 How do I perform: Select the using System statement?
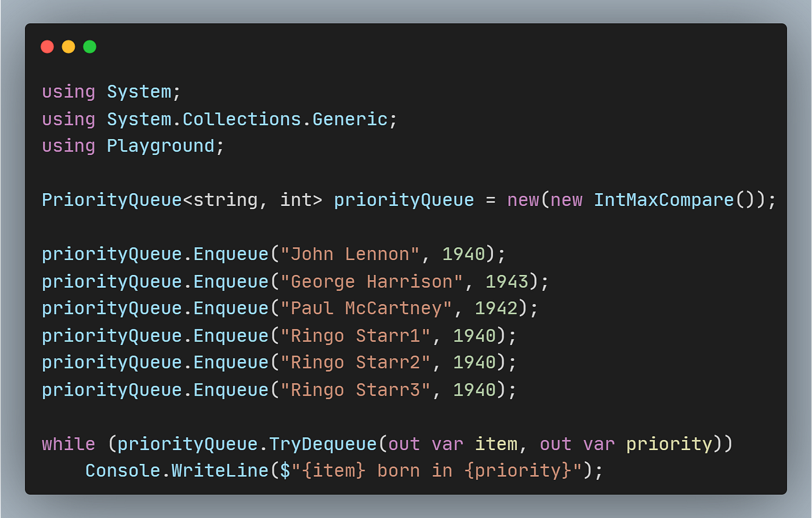click(110, 91)
